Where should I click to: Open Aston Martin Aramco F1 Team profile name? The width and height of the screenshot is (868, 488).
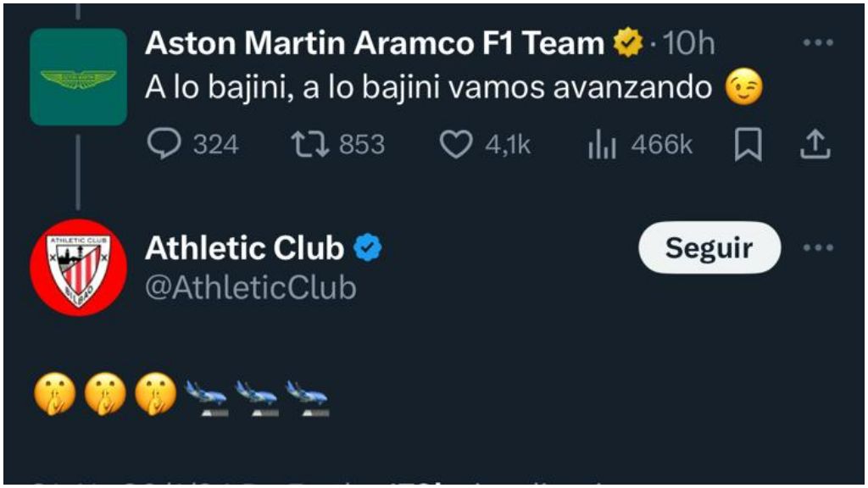tap(377, 39)
